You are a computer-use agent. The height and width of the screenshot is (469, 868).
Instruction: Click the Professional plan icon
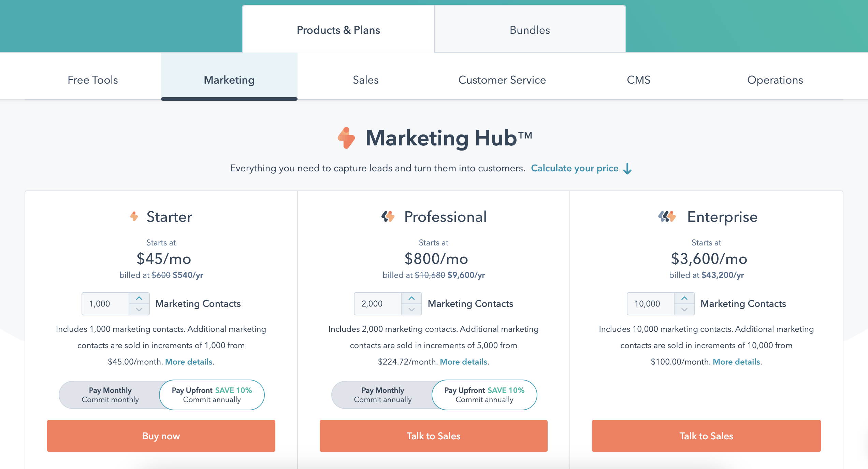(x=388, y=216)
